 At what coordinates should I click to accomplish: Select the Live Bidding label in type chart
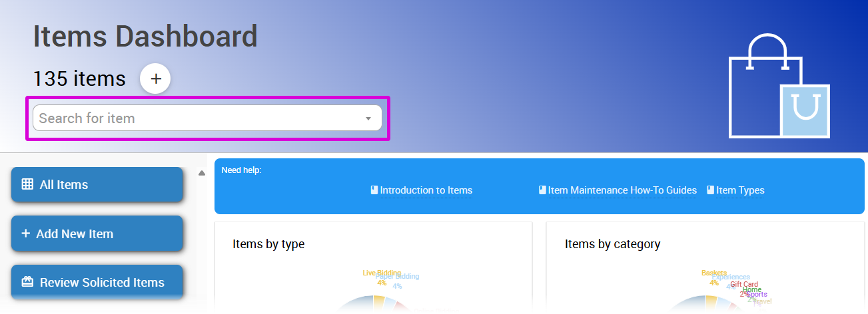coord(382,273)
